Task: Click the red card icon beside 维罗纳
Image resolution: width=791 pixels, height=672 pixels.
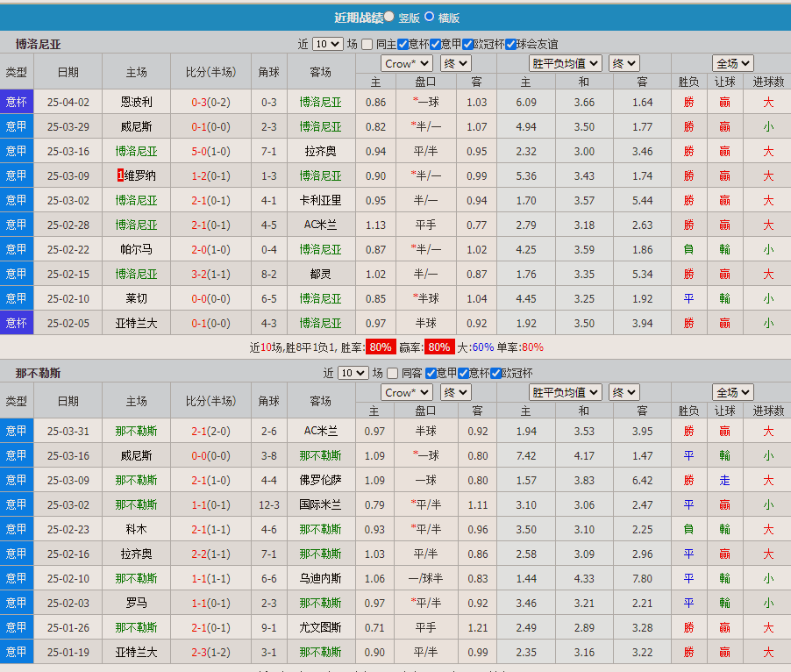Action: tap(120, 175)
